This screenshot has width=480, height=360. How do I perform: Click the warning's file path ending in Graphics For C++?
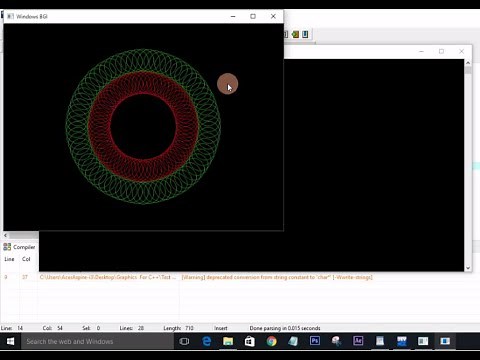click(x=108, y=277)
